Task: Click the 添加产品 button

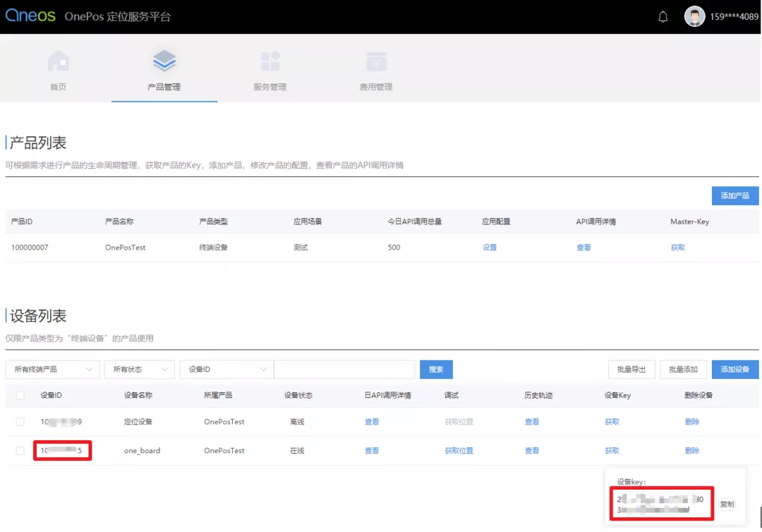Action: pyautogui.click(x=734, y=195)
